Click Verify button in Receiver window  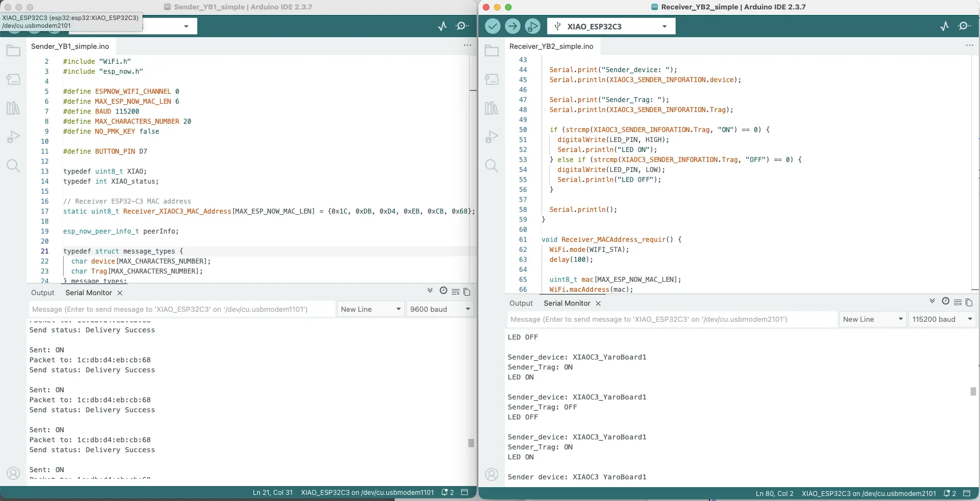[493, 26]
